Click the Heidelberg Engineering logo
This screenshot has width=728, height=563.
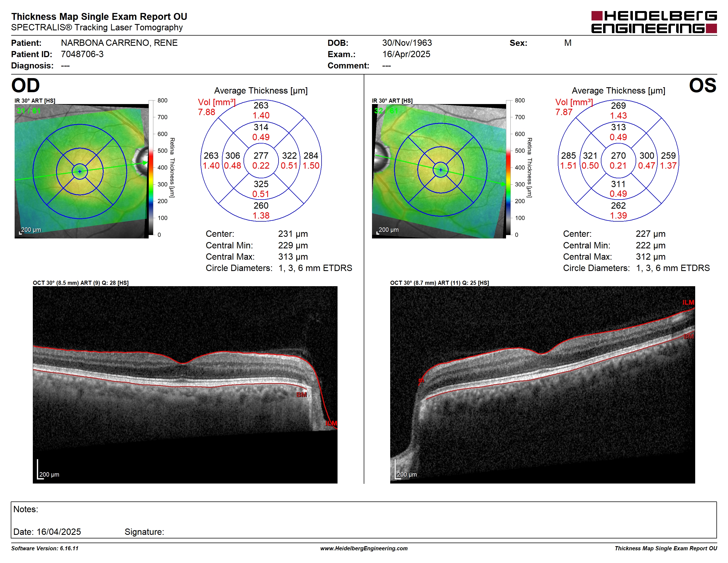[x=654, y=22]
